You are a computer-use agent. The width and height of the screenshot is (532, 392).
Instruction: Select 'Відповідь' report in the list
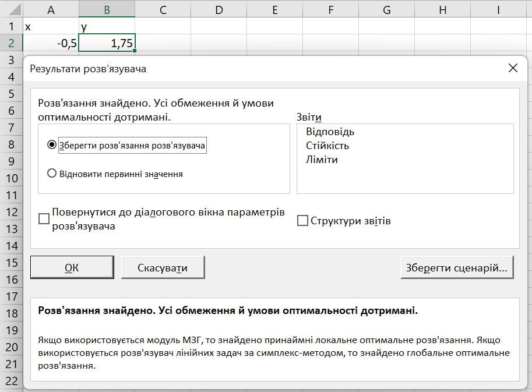click(330, 132)
